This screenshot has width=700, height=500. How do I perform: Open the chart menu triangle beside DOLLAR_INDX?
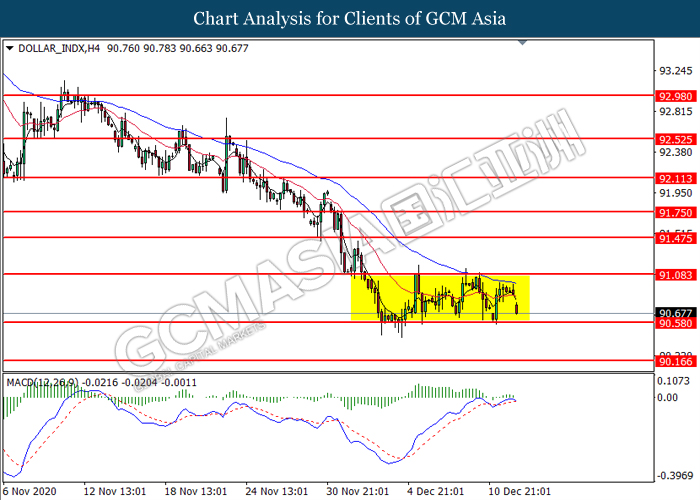[9, 48]
